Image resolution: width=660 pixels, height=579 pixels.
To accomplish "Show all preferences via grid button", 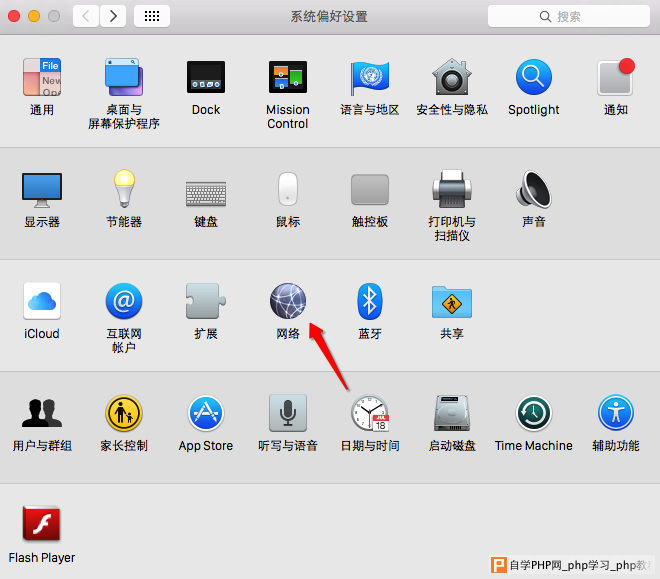I will (x=152, y=16).
